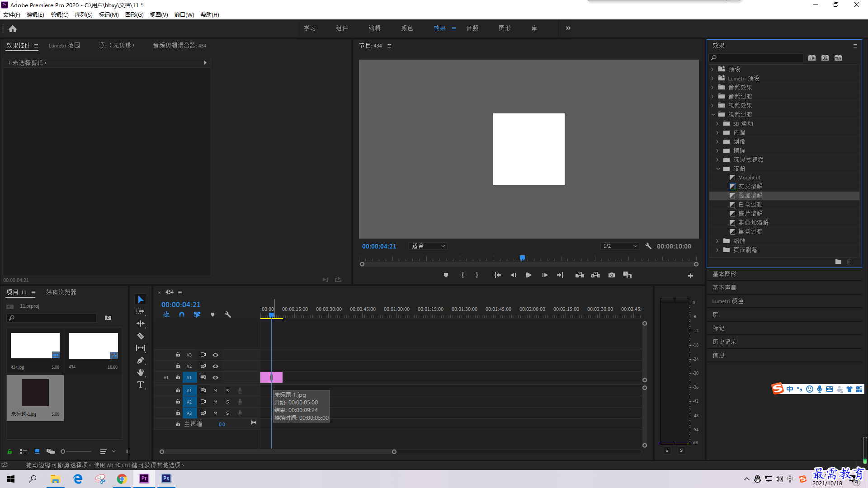The height and width of the screenshot is (488, 868).
Task: Go to Out point
Action: (560, 275)
